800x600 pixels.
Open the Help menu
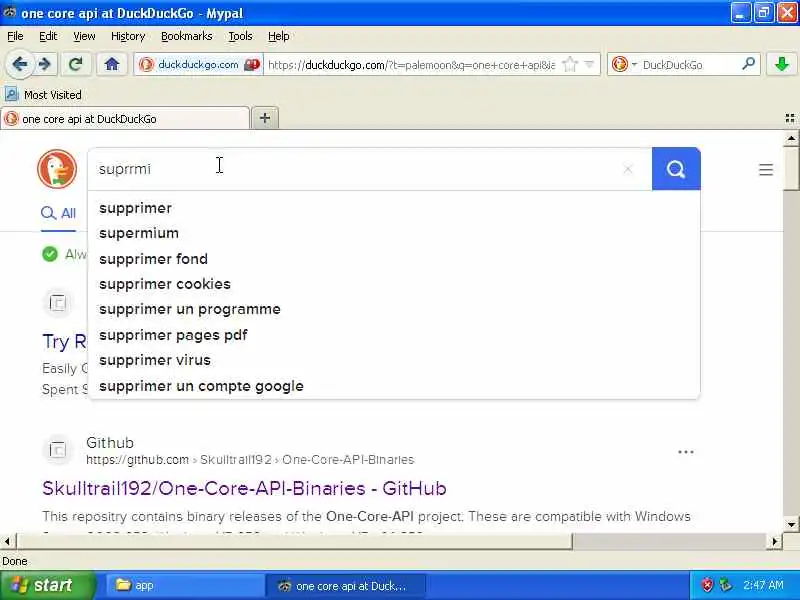(x=278, y=36)
